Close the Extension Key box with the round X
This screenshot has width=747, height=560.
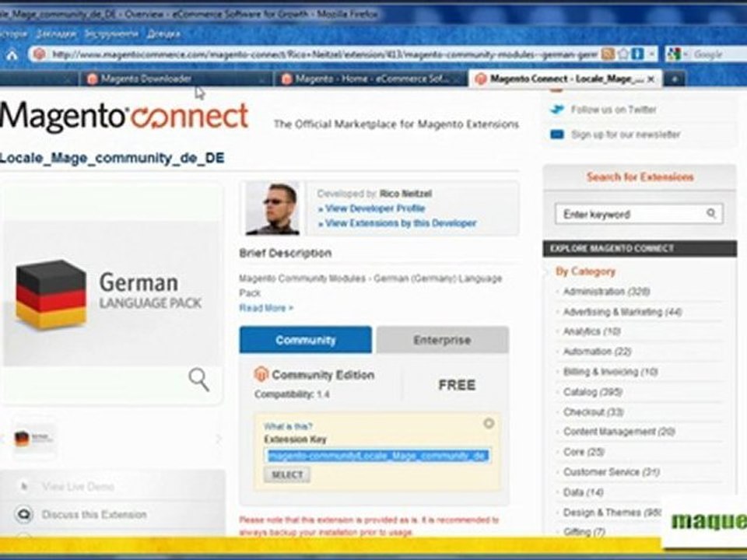(489, 423)
